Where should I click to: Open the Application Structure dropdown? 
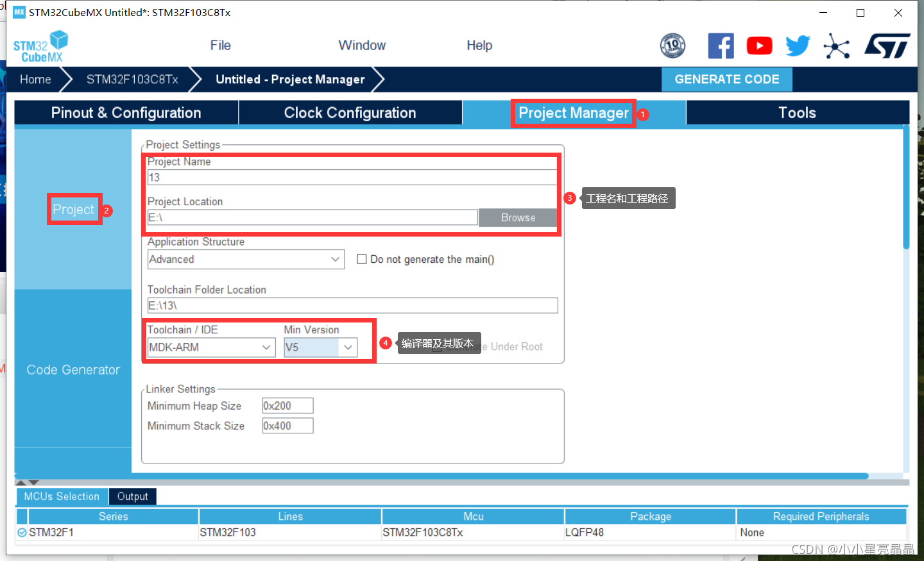246,259
